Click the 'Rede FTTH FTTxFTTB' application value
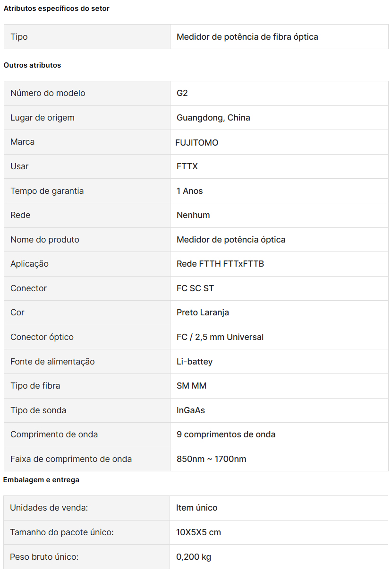The image size is (392, 573). pos(220,264)
